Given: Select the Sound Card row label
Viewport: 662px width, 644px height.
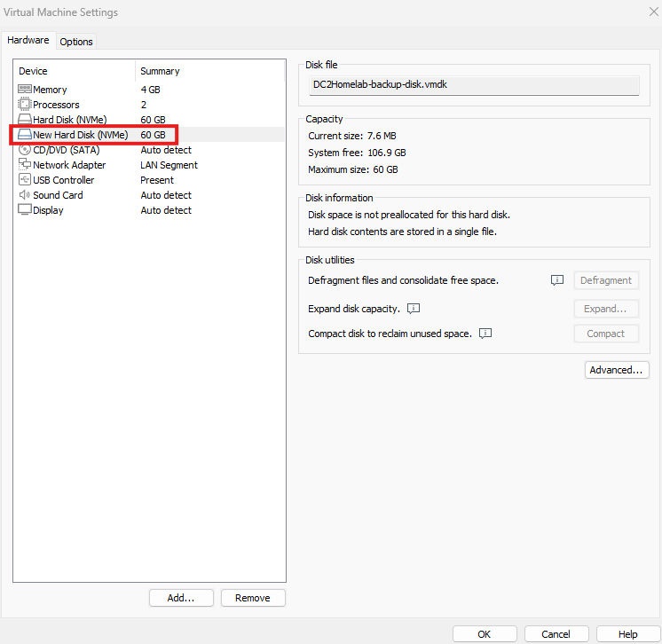Looking at the screenshot, I should click(x=58, y=195).
